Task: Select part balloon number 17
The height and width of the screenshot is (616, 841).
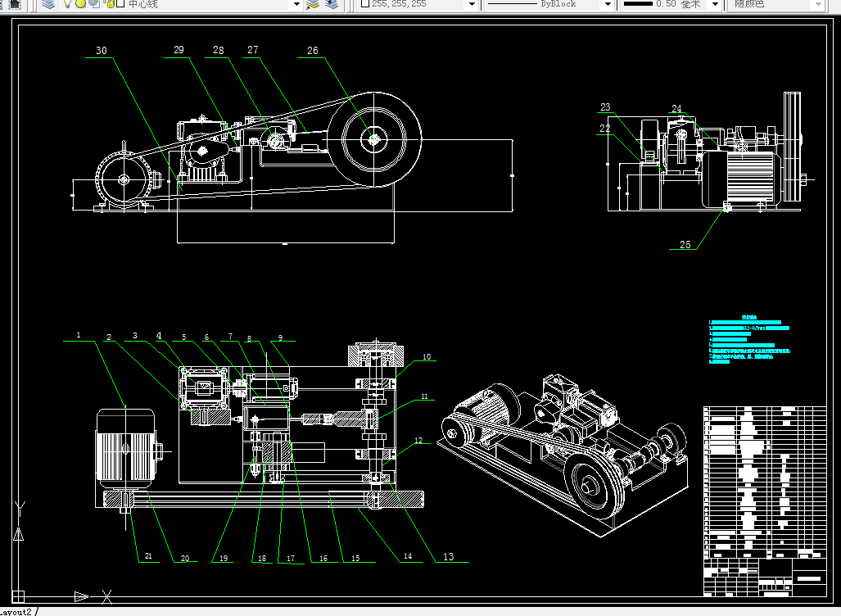Action: click(291, 558)
